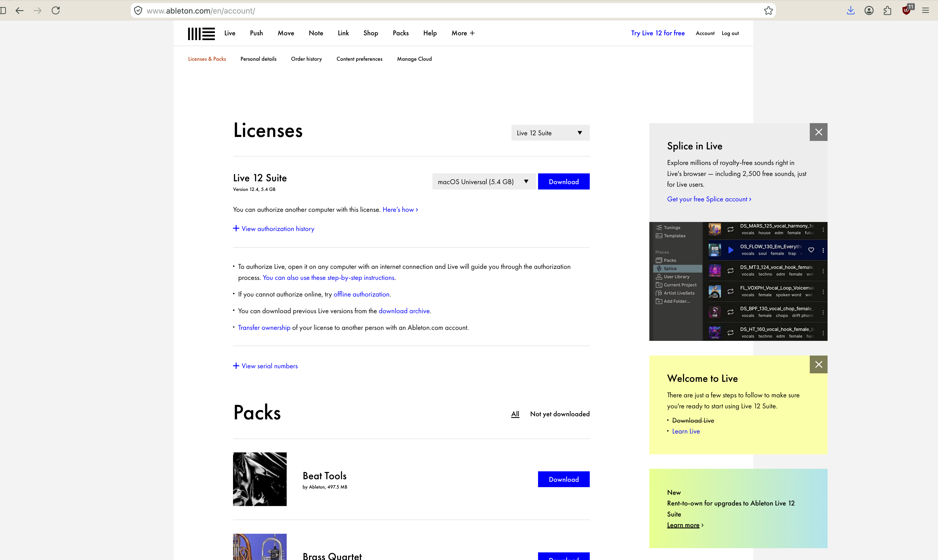Click the Brass Quartet pack thumbnail
This screenshot has height=560, width=938.
(x=260, y=547)
